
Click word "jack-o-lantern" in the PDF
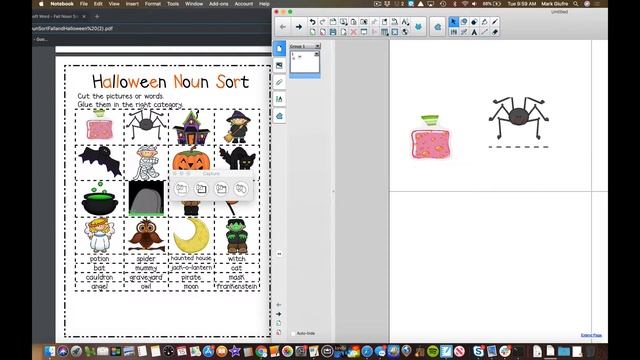(191, 268)
